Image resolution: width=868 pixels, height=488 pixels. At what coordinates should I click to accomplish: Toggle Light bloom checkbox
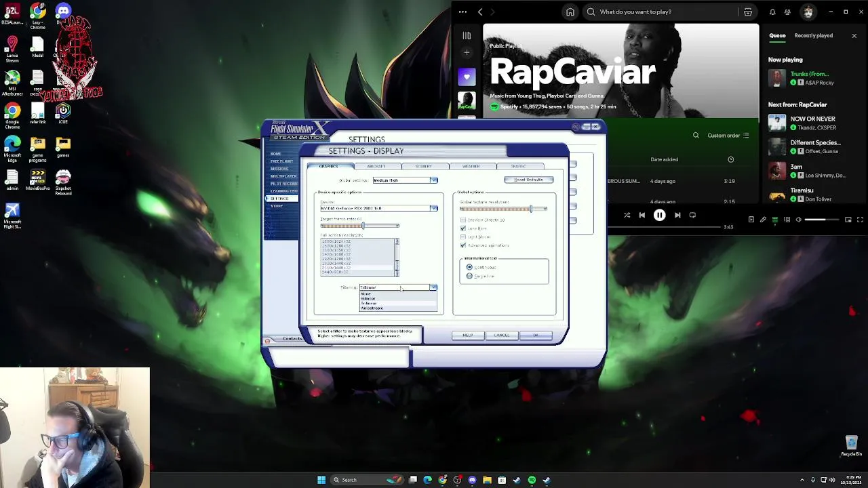pyautogui.click(x=463, y=237)
